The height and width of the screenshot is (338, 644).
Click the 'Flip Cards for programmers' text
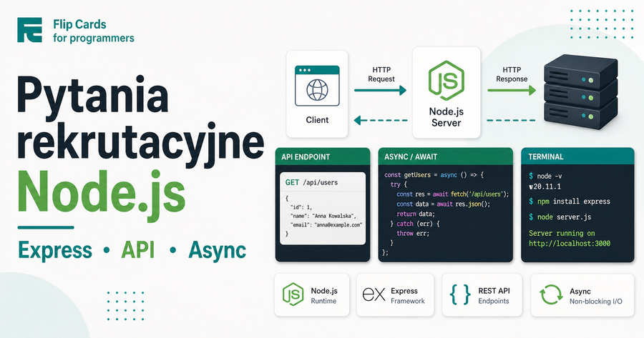click(x=94, y=31)
